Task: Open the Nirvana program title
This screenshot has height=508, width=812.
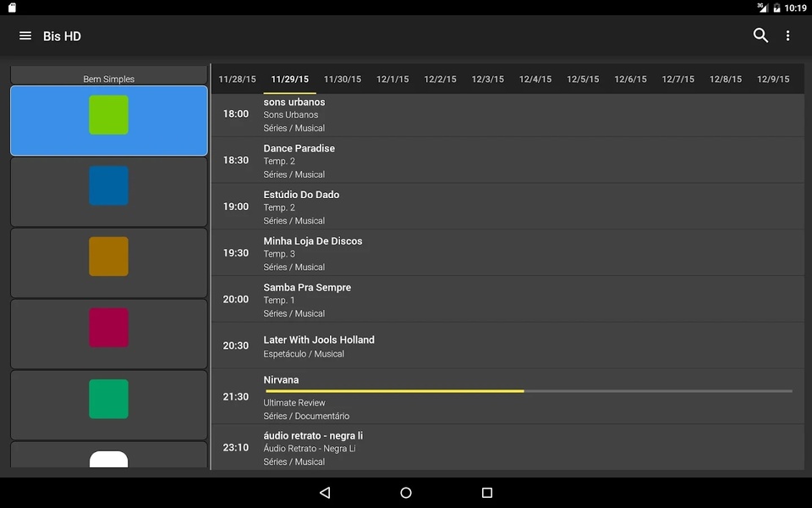Action: click(x=281, y=380)
